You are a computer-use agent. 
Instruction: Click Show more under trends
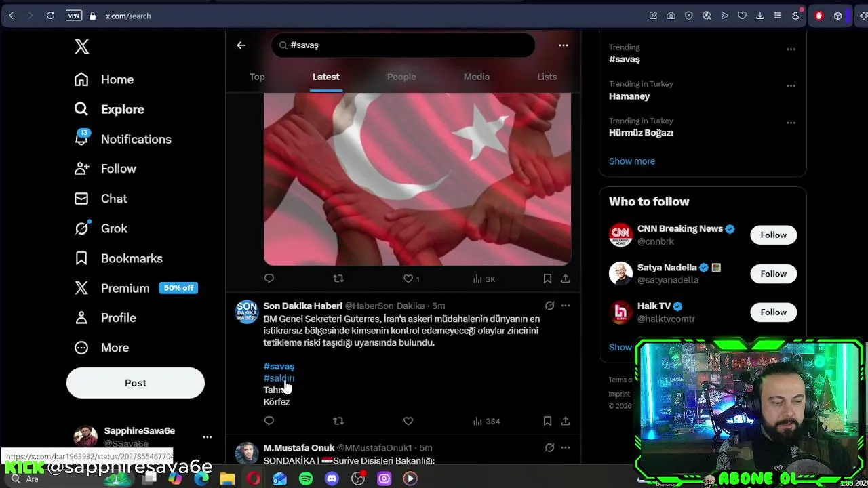[631, 161]
